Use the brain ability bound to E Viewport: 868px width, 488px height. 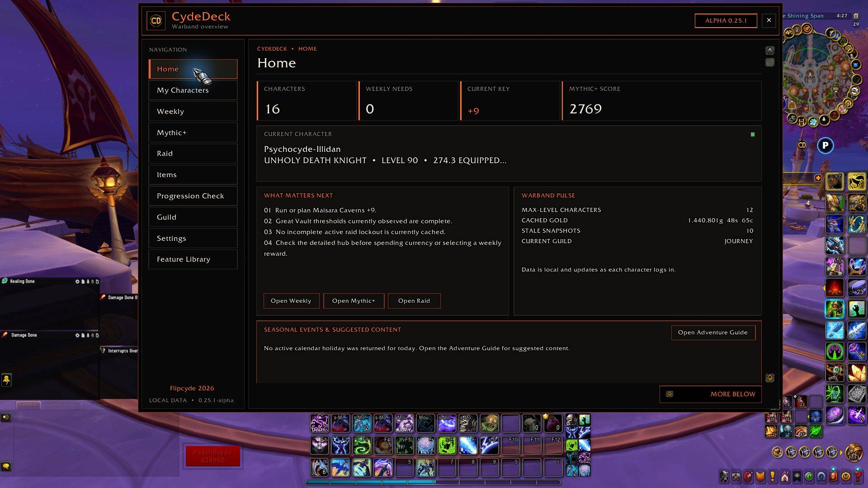pos(425,445)
